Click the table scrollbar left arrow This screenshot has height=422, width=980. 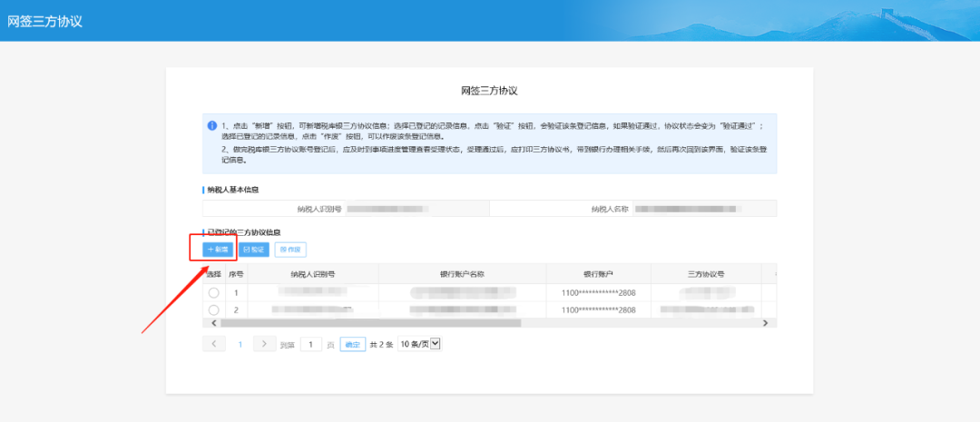[x=214, y=322]
